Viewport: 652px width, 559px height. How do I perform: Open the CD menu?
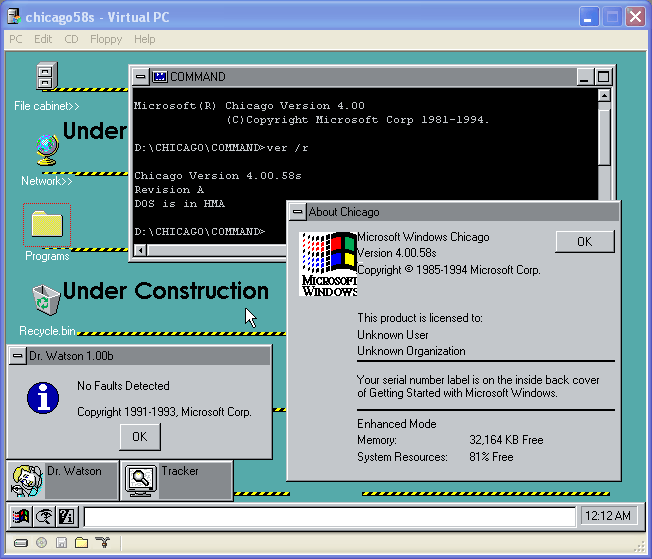coord(71,40)
